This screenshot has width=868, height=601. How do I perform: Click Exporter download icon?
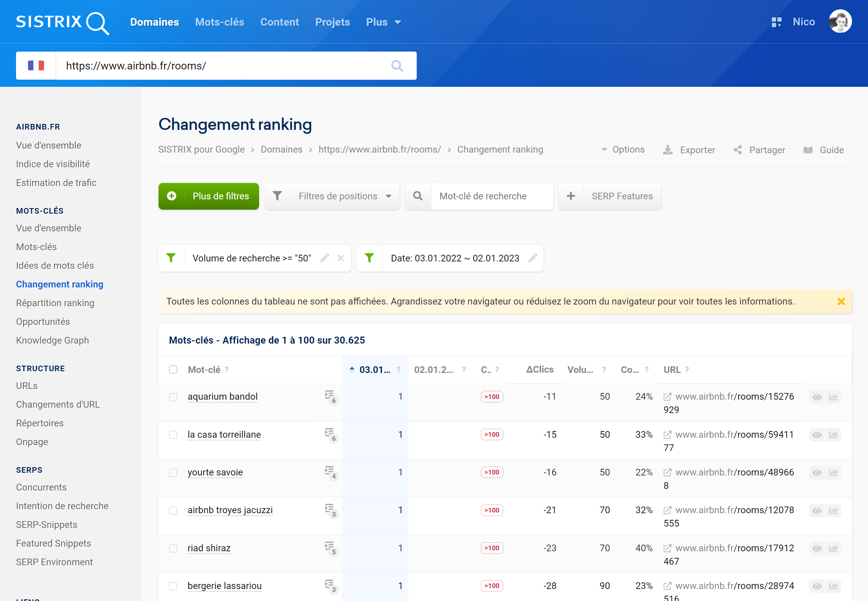[x=668, y=150]
